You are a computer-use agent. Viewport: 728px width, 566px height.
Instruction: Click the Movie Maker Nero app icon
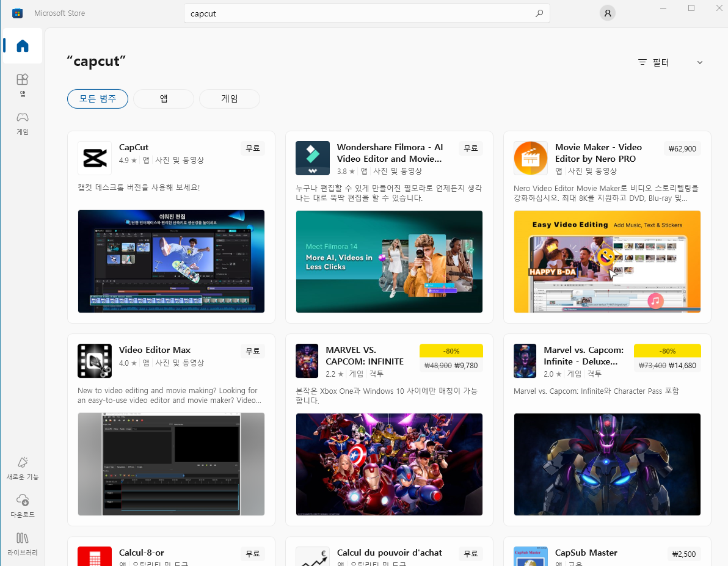coord(531,158)
